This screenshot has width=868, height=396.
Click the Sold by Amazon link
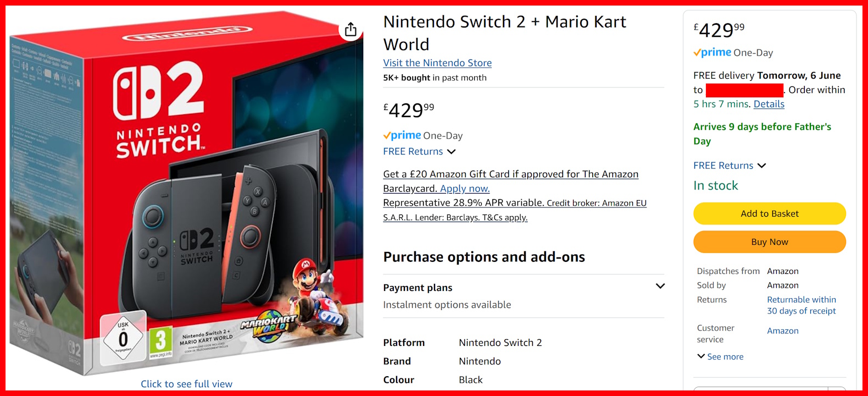point(782,285)
